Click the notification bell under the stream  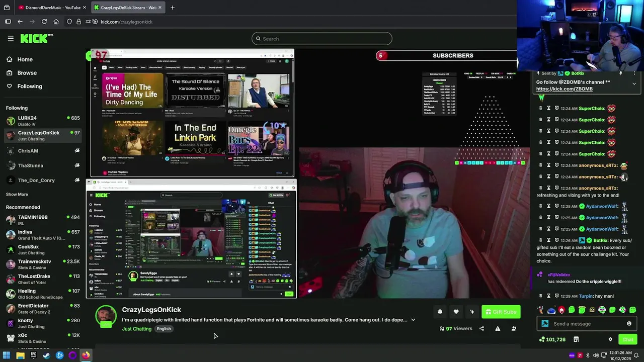coord(440,312)
